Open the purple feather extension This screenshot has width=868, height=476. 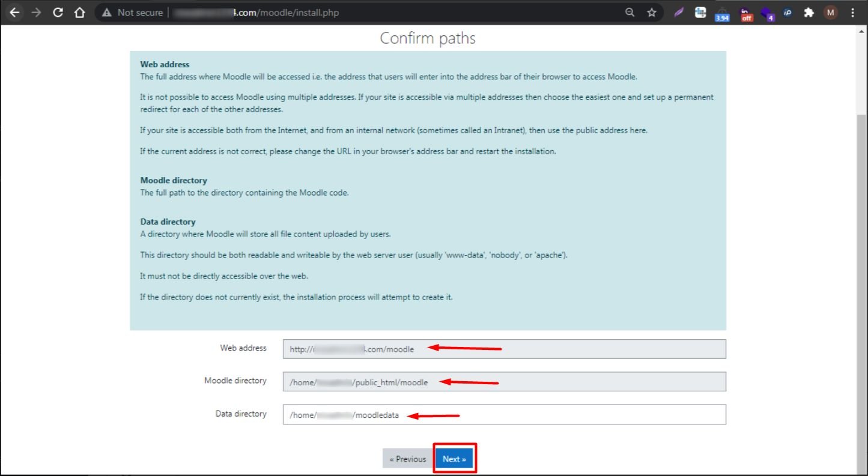pos(679,13)
